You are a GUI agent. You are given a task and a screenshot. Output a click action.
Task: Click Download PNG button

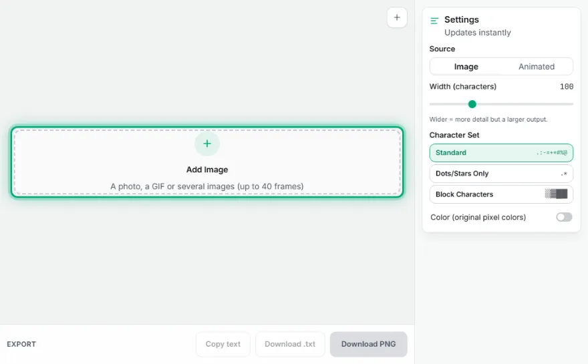pos(368,344)
